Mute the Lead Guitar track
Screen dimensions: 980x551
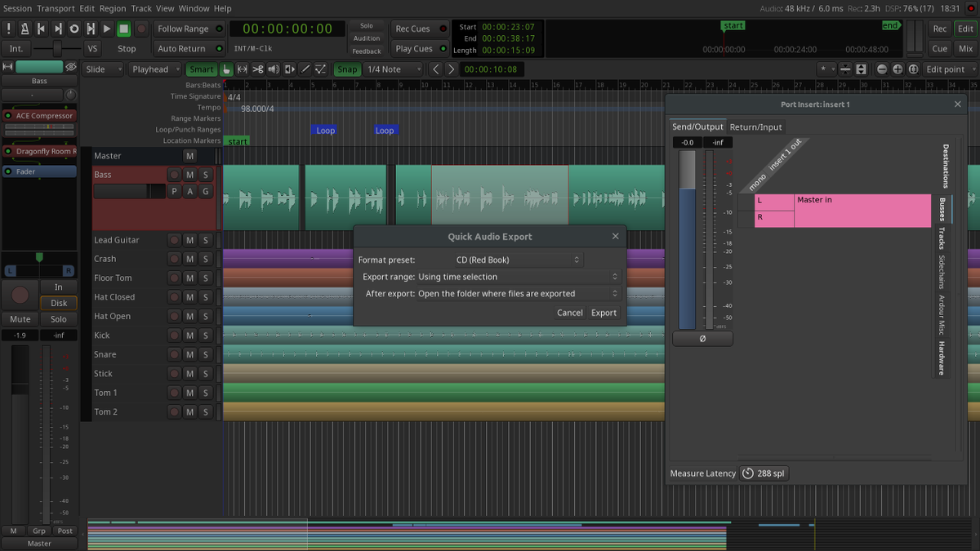tap(189, 240)
